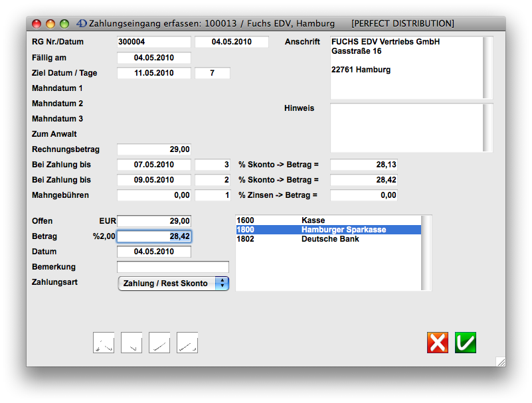Click the 4D logo in title bar
The width and height of the screenshot is (532, 403).
tap(81, 24)
